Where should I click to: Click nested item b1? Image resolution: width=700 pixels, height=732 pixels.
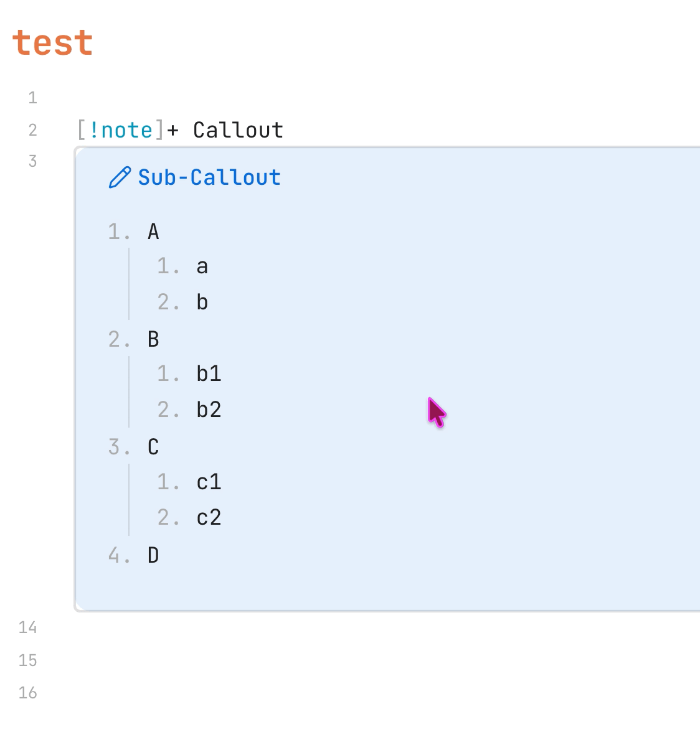pos(209,373)
